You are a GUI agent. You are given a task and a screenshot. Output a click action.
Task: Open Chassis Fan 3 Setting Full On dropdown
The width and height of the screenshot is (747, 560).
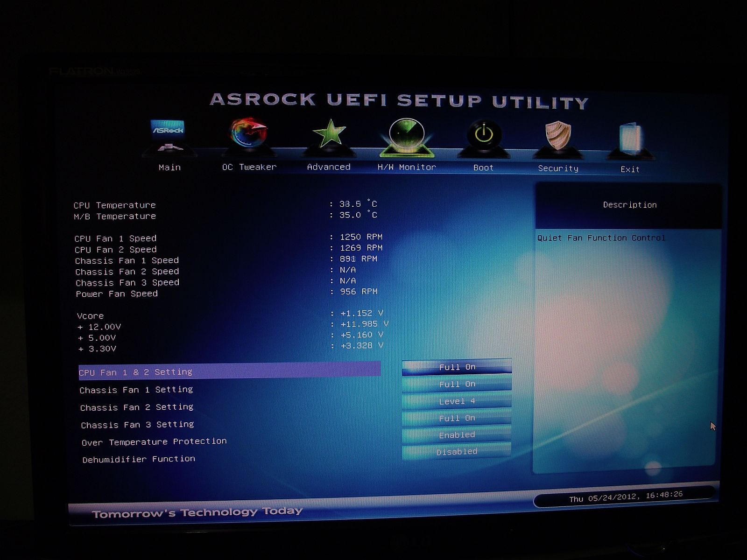pos(457,418)
